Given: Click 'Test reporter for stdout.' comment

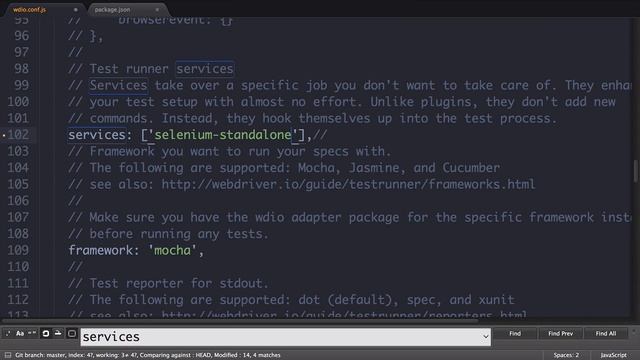Looking at the screenshot, I should click(179, 283).
